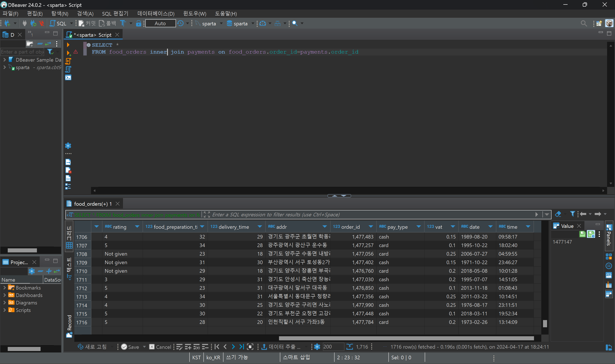Select the food_orders(+) 1 results tab

[92, 204]
